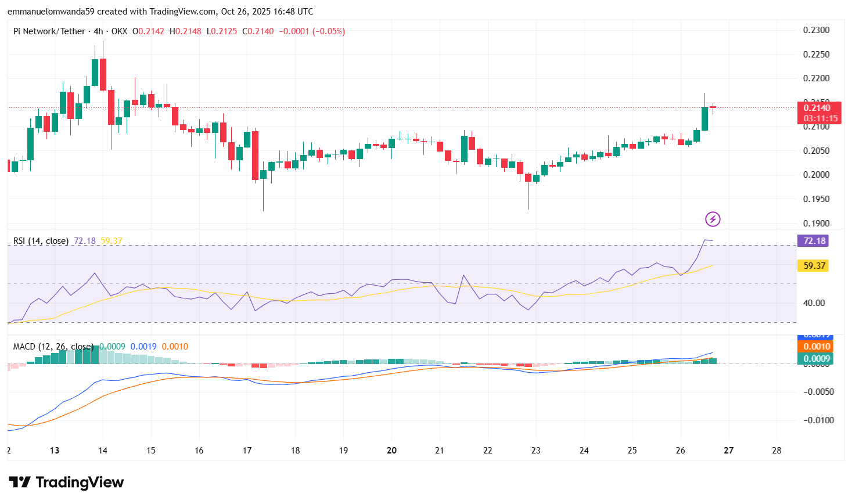This screenshot has height=504, width=852.
Task: Click the emmanuelomwanda59 attribution text at top
Action: coord(50,11)
